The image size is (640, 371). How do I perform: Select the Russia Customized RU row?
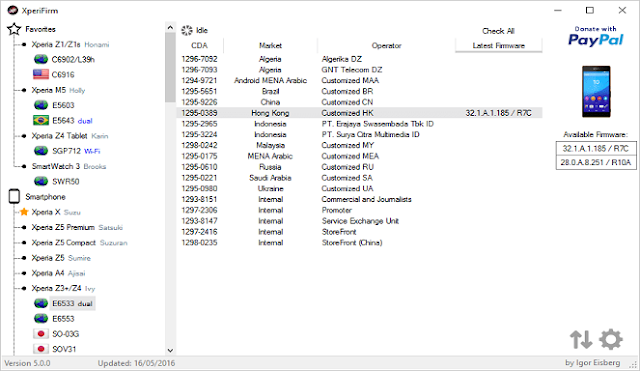[x=359, y=167]
